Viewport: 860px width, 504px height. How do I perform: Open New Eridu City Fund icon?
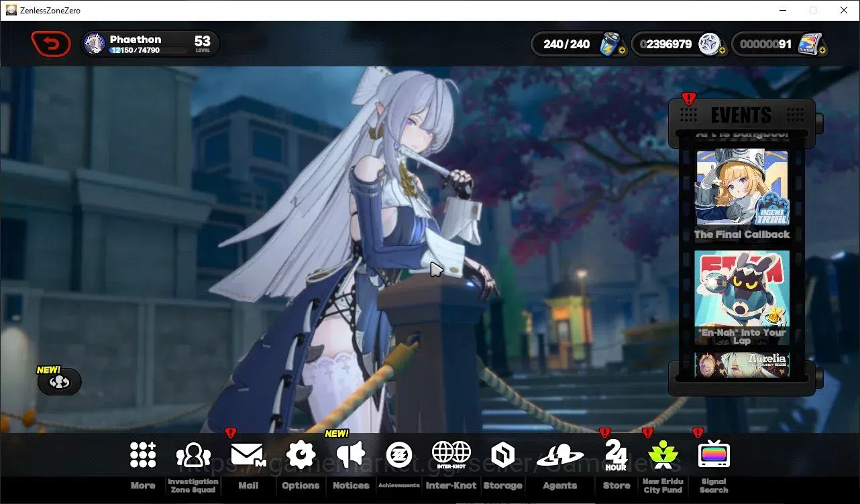tap(663, 455)
